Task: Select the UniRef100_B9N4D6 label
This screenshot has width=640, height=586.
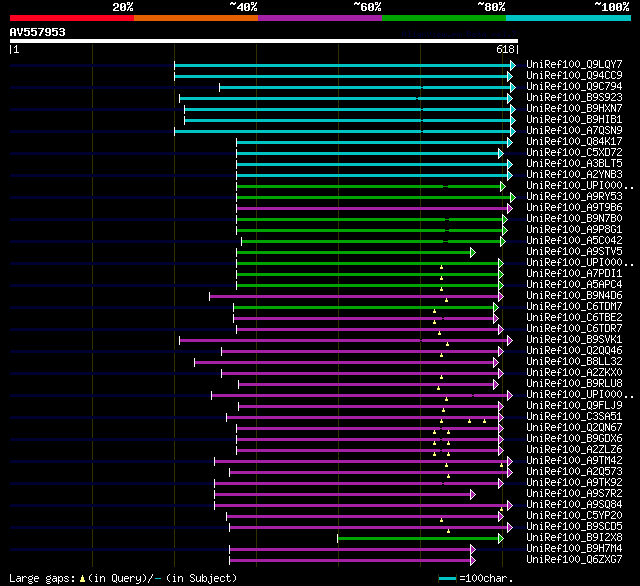Action: (574, 296)
